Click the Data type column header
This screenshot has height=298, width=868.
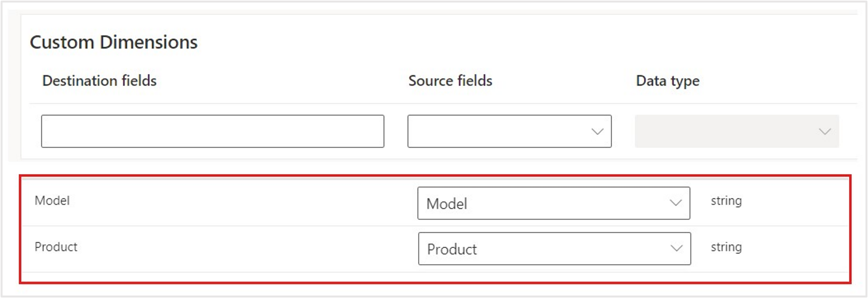(x=667, y=81)
